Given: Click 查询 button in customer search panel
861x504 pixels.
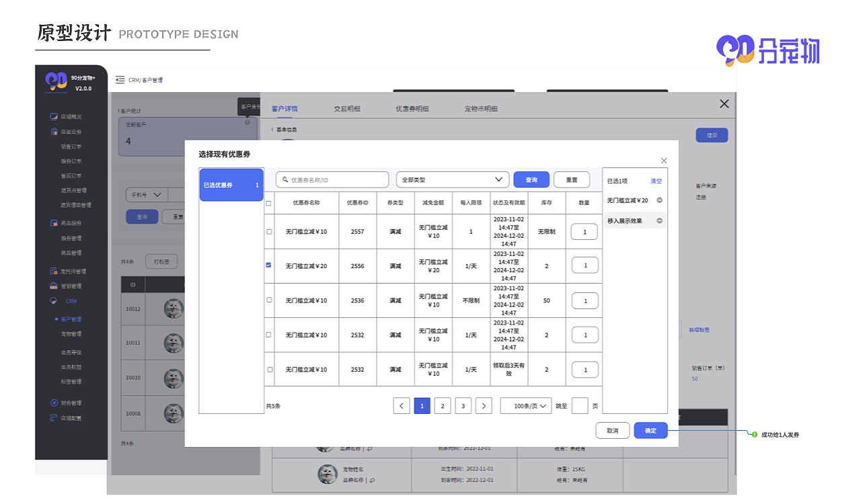Looking at the screenshot, I should (x=142, y=217).
